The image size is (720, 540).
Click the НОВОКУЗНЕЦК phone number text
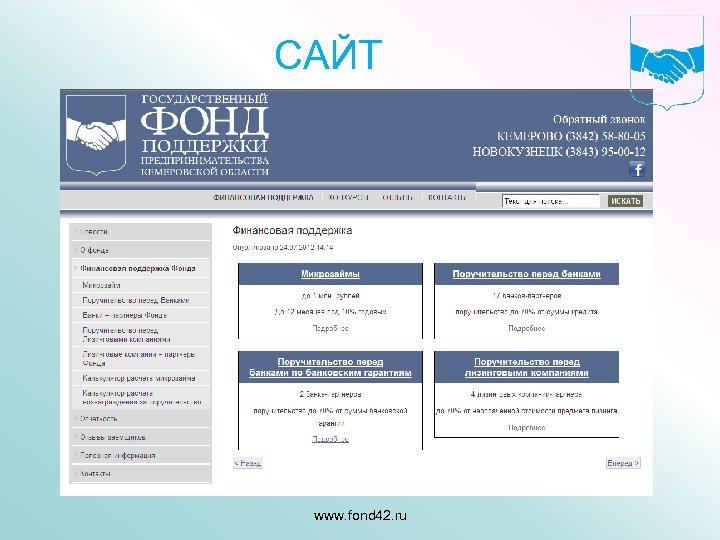[559, 152]
